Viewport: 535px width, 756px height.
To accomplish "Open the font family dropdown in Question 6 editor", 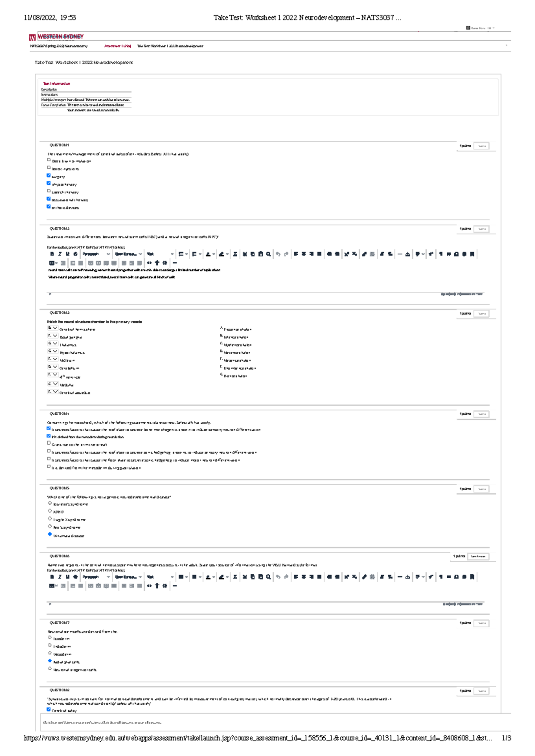I will point(127,577).
